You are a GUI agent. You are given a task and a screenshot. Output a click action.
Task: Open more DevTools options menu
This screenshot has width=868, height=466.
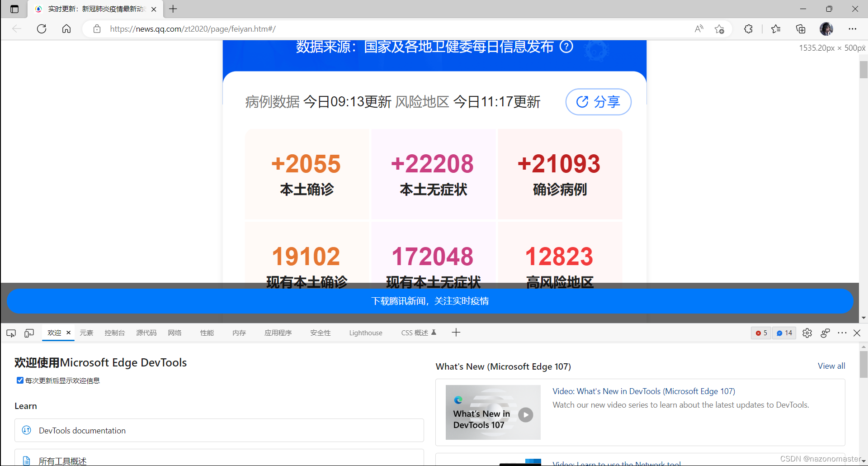[x=842, y=333]
